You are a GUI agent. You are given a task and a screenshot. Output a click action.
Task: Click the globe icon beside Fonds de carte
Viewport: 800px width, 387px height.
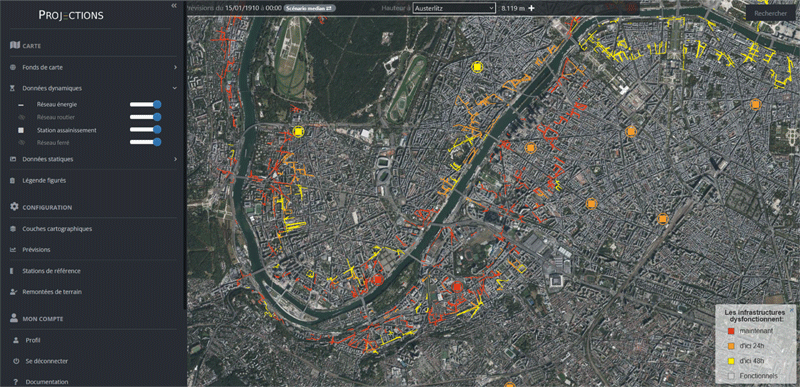(x=13, y=67)
